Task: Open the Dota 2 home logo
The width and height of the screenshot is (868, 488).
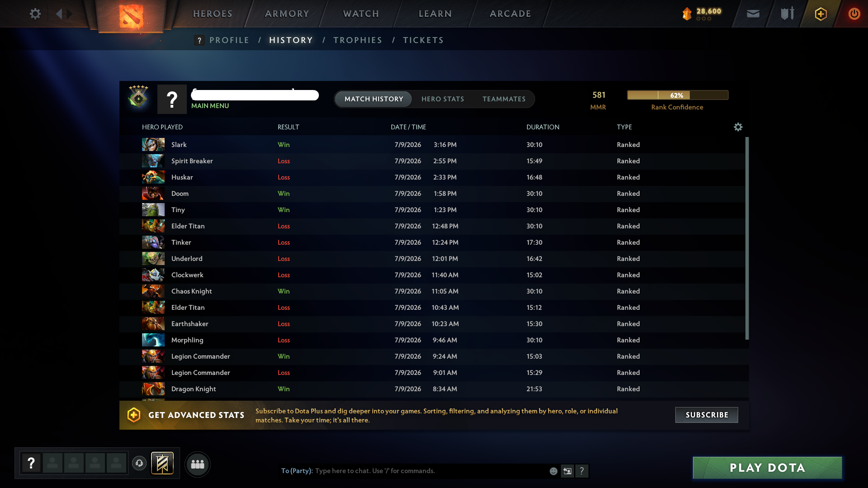Action: point(131,16)
